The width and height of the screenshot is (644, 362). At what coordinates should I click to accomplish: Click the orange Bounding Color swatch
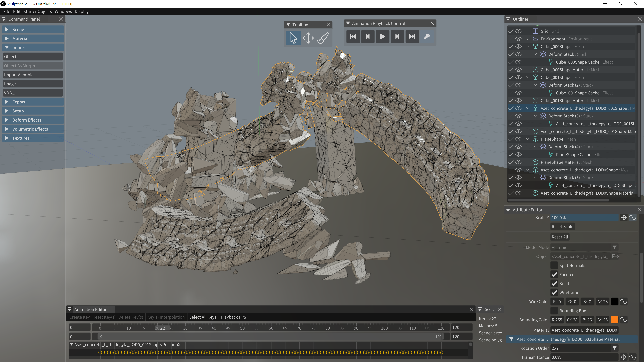tap(614, 320)
